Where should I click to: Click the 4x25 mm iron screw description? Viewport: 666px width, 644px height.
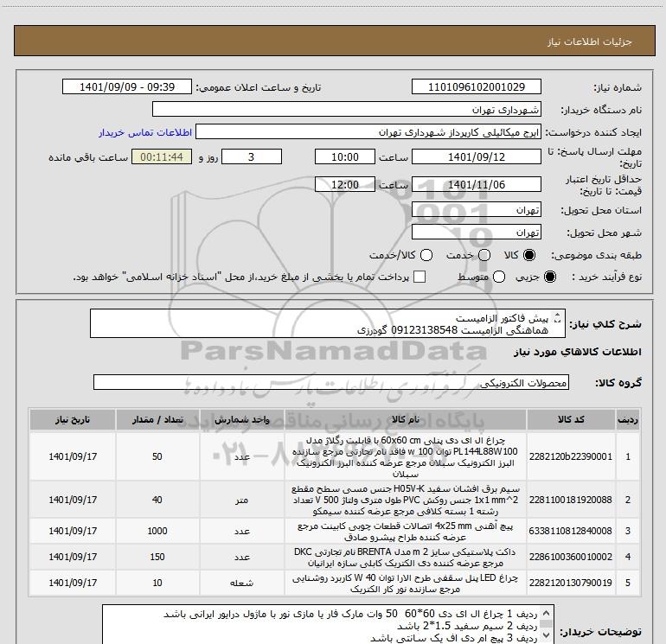pos(406,531)
